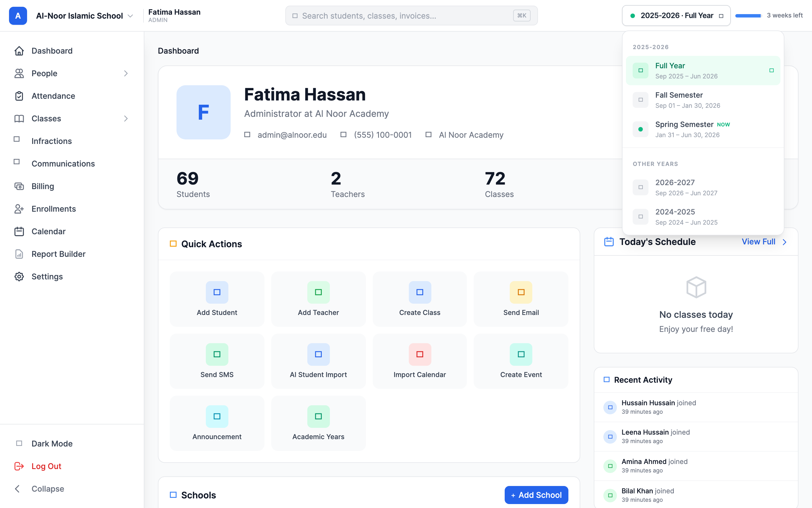Switch to the 2024-2025 academic year

point(703,217)
